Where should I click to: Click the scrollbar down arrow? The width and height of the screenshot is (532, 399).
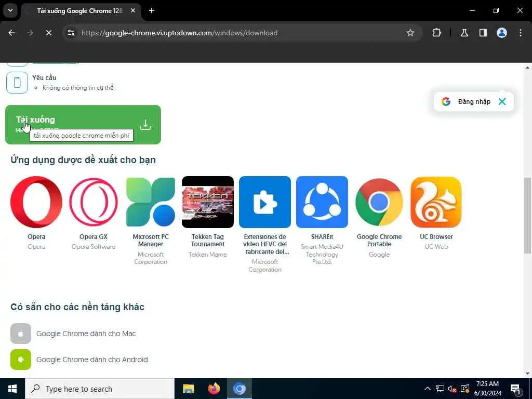pos(527,374)
